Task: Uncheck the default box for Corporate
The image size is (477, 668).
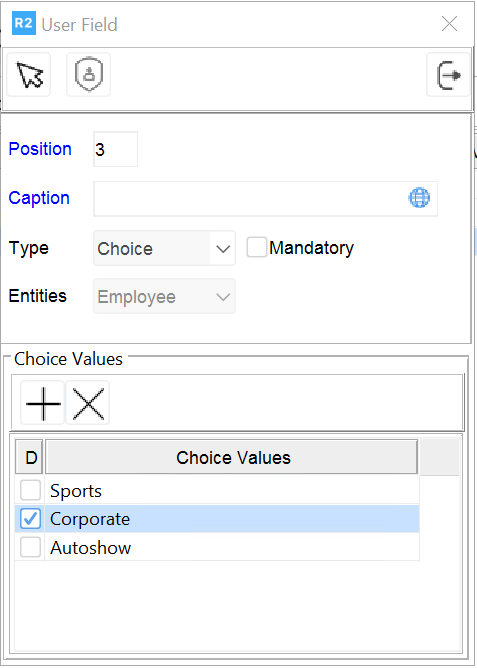Action: (30, 518)
